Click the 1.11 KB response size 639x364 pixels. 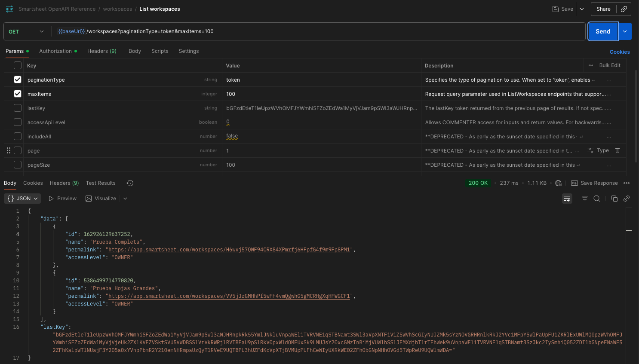click(537, 183)
